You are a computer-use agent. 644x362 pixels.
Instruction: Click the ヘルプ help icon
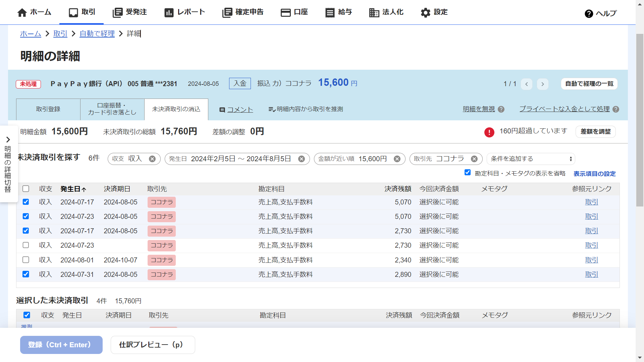pyautogui.click(x=589, y=13)
